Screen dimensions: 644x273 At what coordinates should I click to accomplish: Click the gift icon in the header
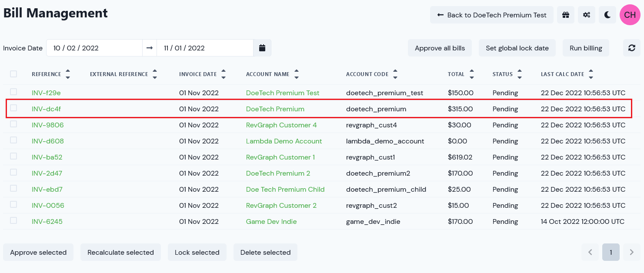[565, 15]
